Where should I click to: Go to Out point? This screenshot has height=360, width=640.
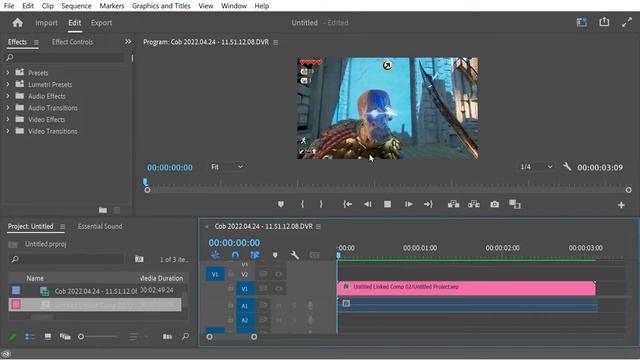pyautogui.click(x=428, y=204)
